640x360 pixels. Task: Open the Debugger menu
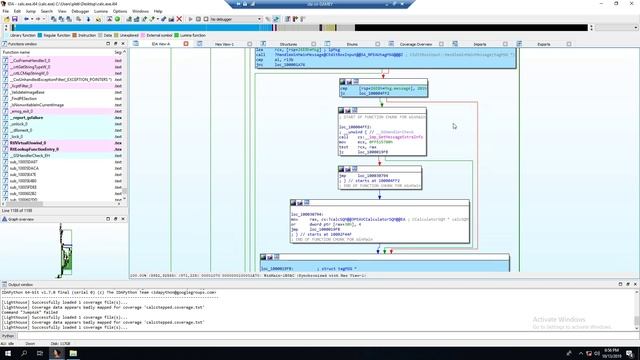coord(80,11)
